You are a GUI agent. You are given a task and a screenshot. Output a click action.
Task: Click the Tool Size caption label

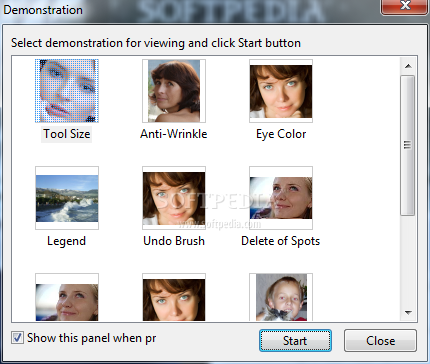(67, 134)
